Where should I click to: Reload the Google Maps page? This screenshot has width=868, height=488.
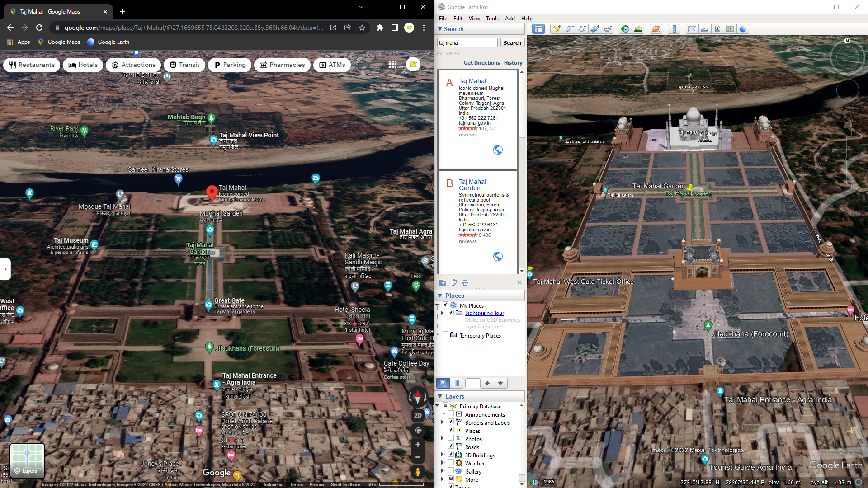pos(39,28)
